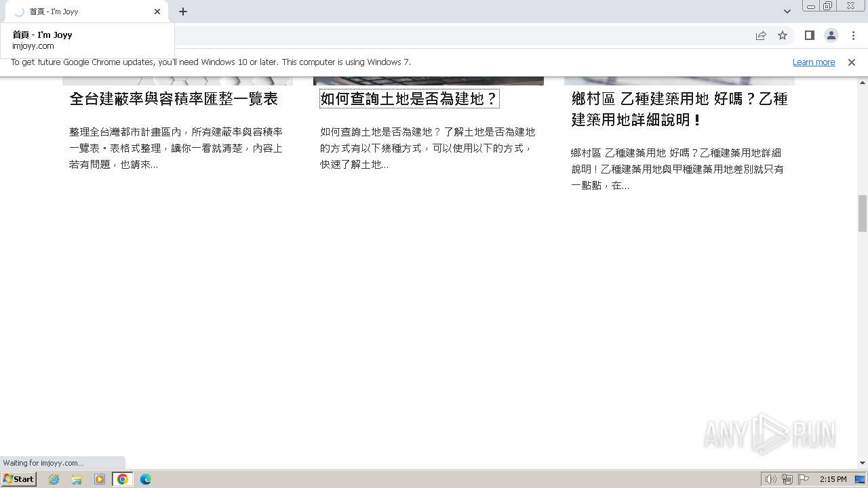Open the Learn more link in infobar
Viewport: 868px width, 488px height.
(x=814, y=62)
